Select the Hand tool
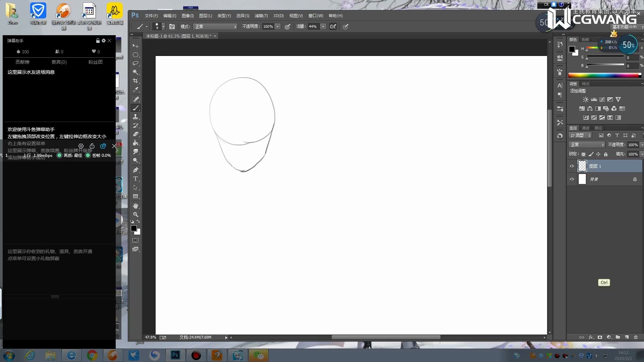The image size is (644, 362). click(x=136, y=206)
